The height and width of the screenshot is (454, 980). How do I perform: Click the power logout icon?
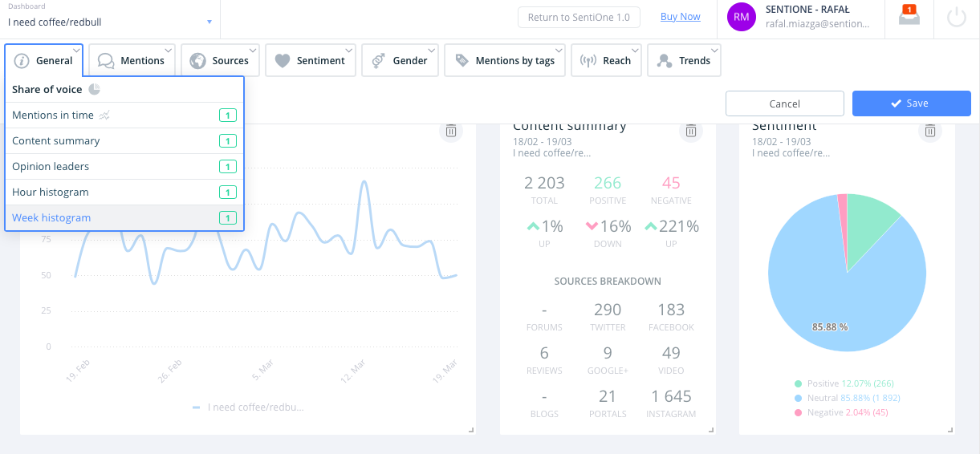click(x=957, y=18)
